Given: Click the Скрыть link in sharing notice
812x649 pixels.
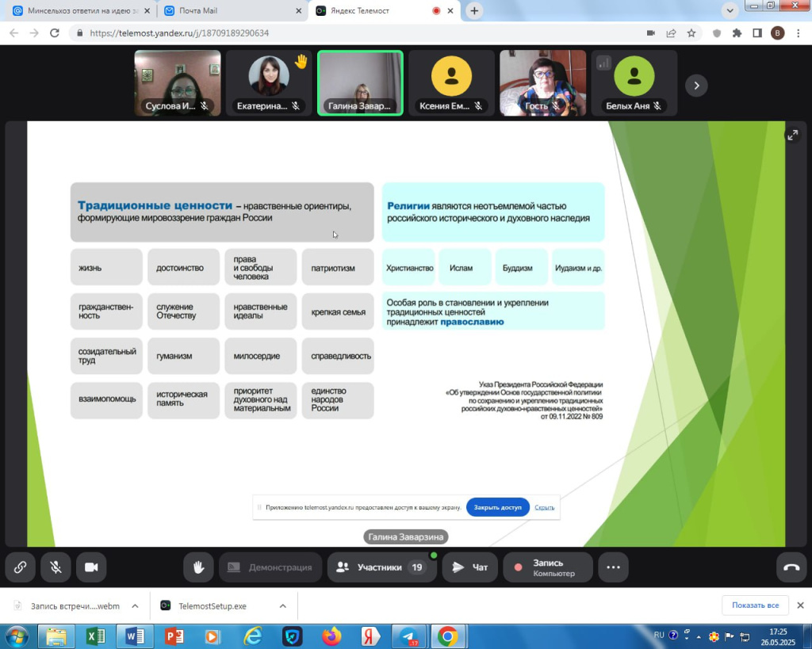Looking at the screenshot, I should pyautogui.click(x=544, y=507).
